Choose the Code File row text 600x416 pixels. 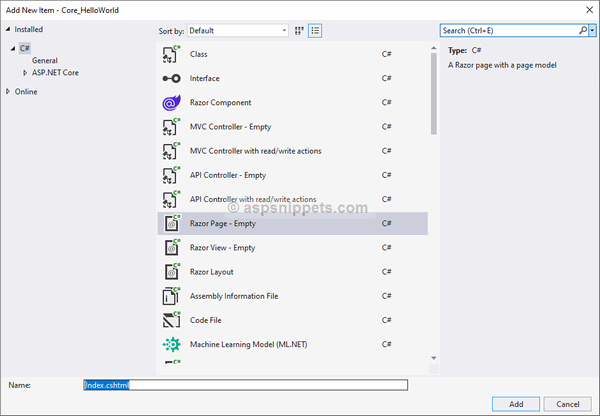(205, 320)
